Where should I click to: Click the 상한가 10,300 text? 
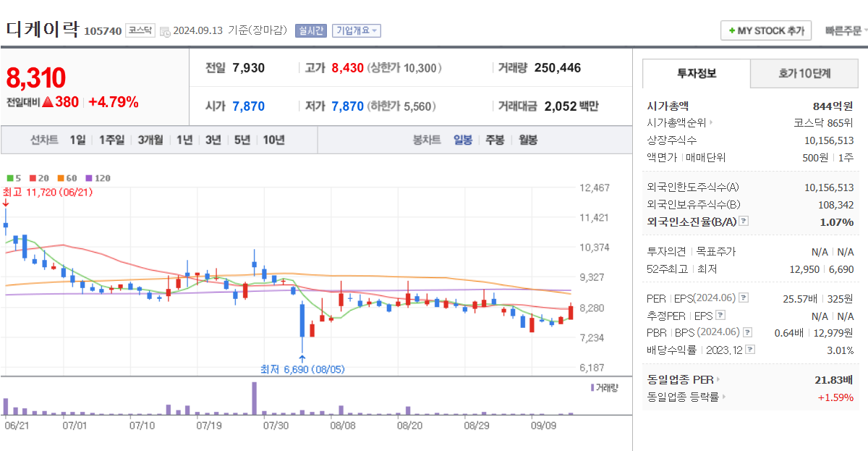[x=404, y=68]
